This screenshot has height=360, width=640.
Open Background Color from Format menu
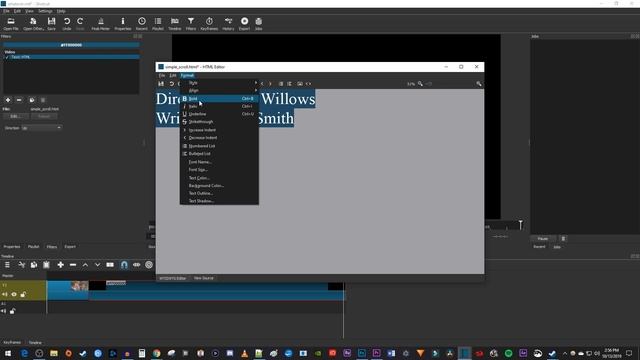click(219, 186)
